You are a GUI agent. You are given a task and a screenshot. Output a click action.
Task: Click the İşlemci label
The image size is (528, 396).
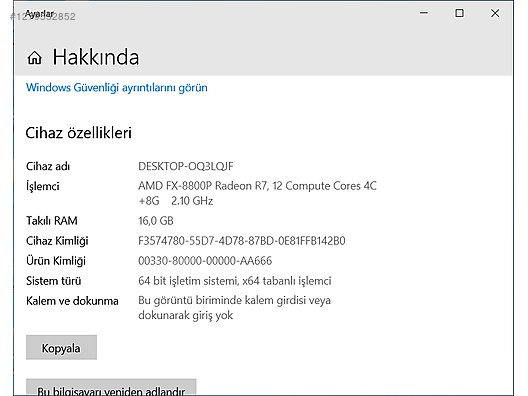pos(43,186)
